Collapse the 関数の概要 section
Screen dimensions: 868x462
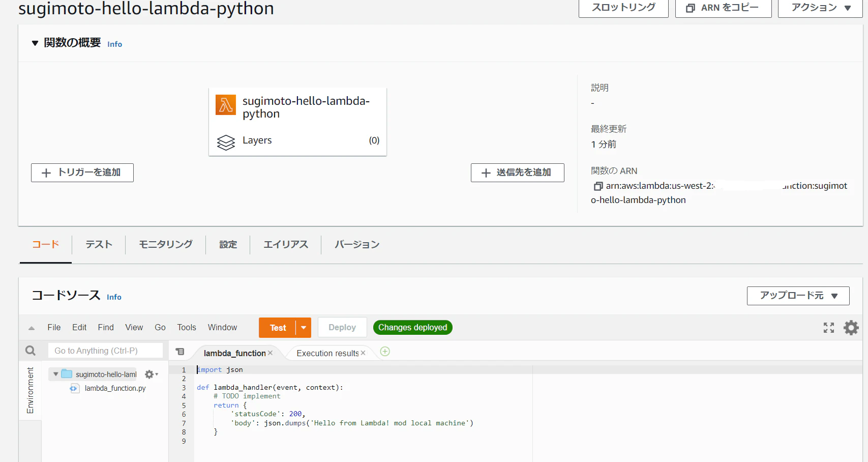pos(35,43)
